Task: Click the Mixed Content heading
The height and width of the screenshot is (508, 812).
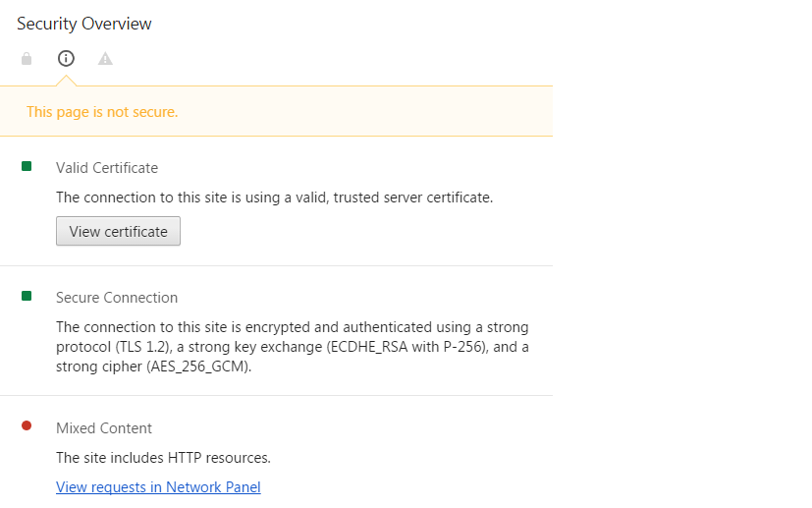Action: (104, 427)
